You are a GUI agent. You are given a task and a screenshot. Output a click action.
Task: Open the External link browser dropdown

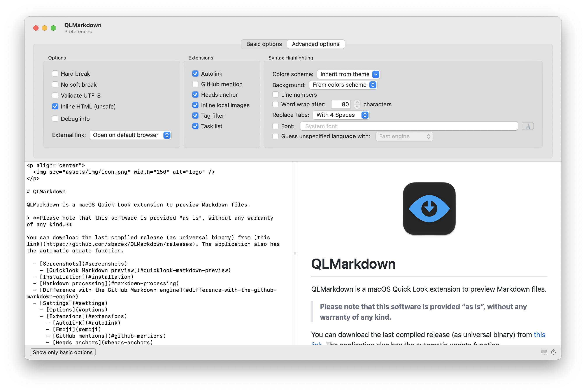point(130,135)
